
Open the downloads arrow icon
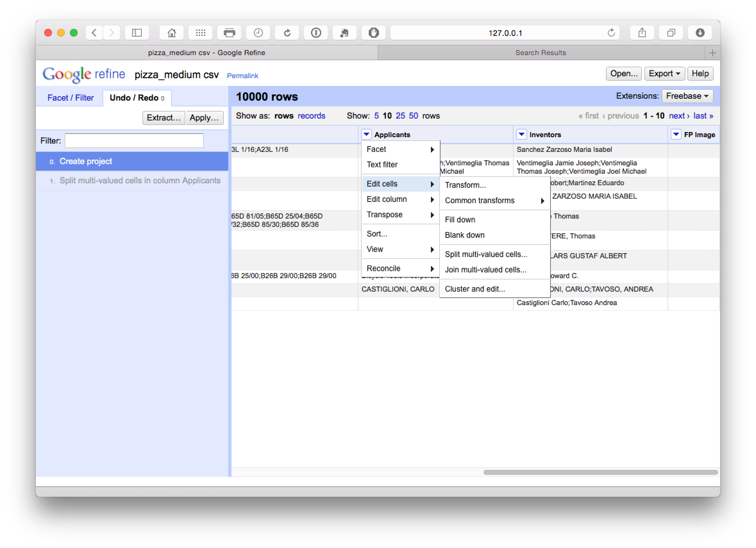pyautogui.click(x=700, y=33)
